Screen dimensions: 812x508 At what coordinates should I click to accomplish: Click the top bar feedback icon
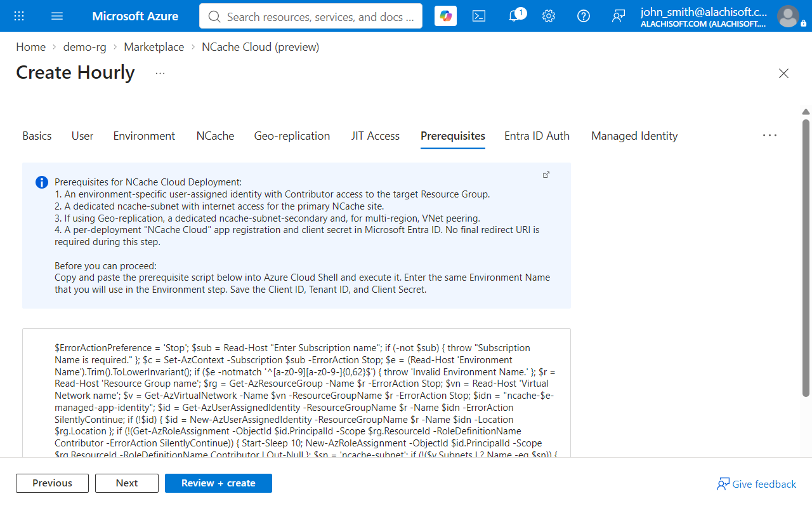pos(619,16)
